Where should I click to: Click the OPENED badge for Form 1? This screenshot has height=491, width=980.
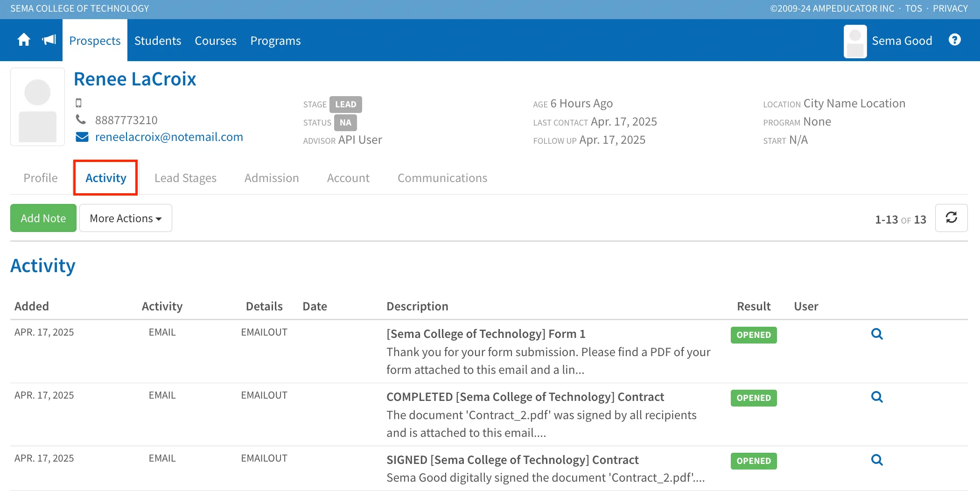coord(754,335)
